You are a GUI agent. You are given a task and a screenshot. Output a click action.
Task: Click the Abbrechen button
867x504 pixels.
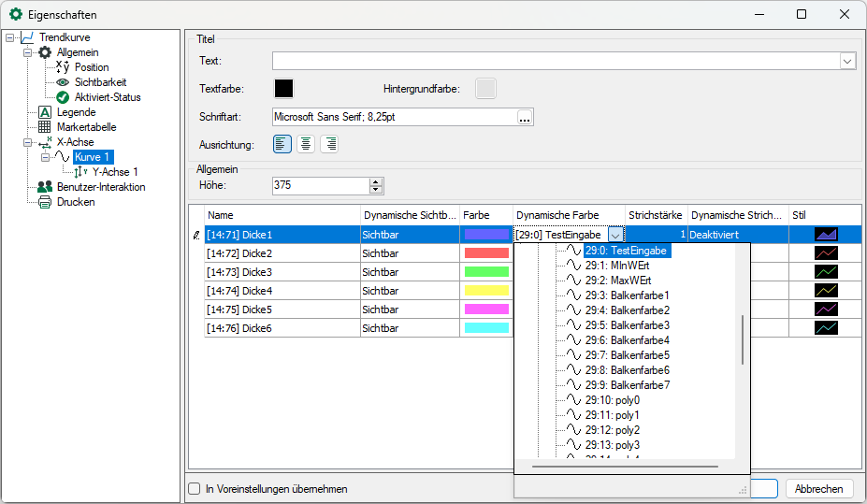tap(819, 489)
